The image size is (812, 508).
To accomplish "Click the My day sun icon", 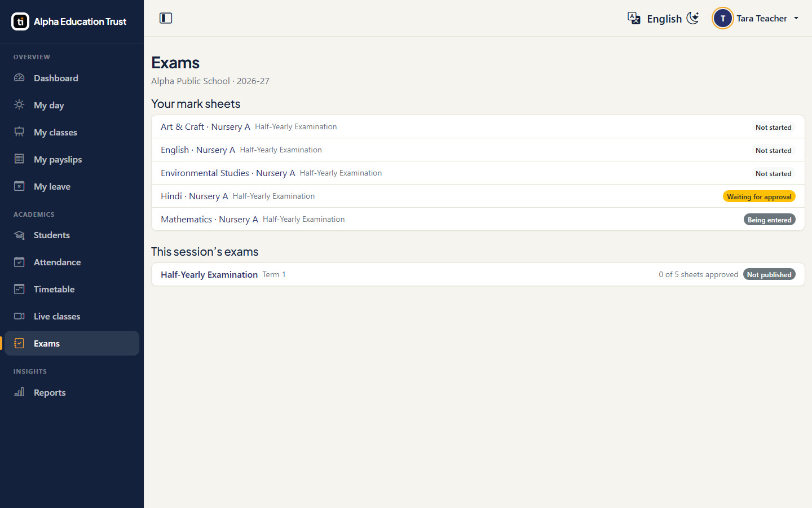I will tap(19, 105).
